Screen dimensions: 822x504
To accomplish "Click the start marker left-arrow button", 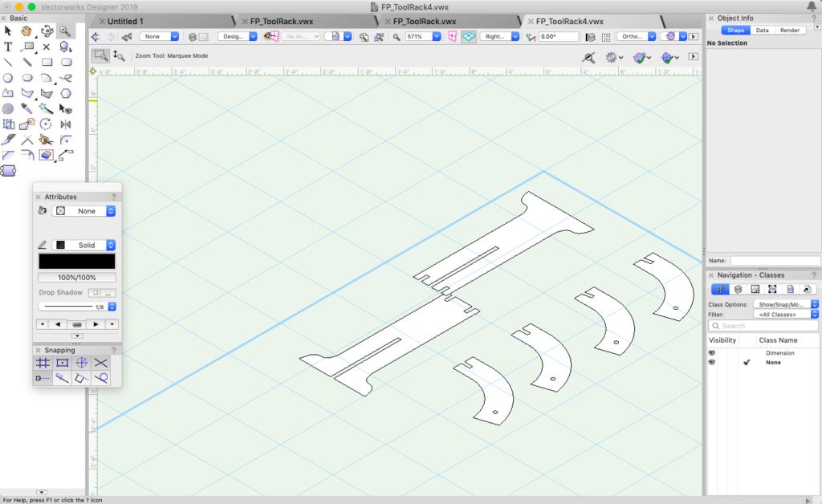I will point(58,324).
